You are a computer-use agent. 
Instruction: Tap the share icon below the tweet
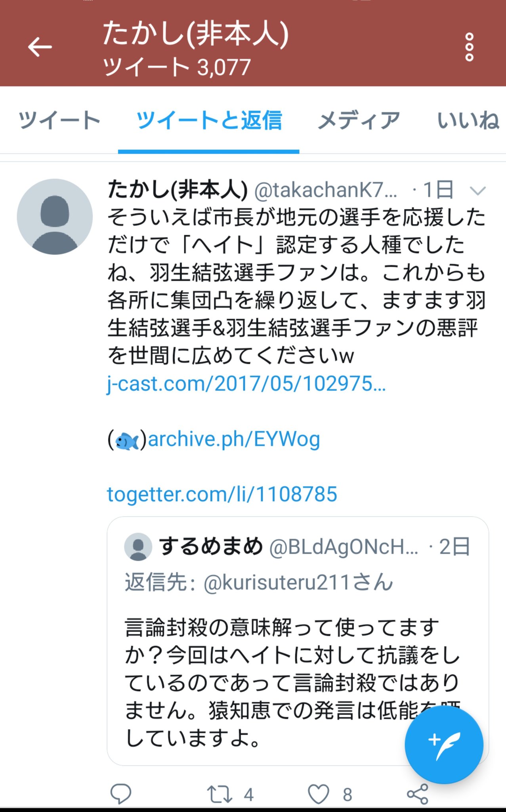tap(418, 794)
